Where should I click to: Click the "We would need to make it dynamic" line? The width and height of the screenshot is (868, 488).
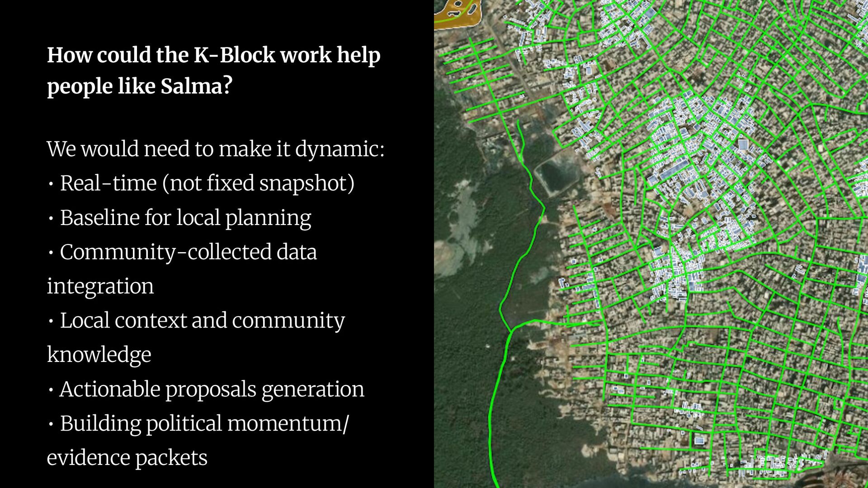pos(215,149)
